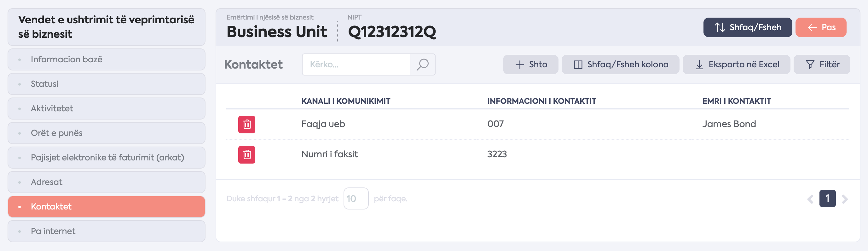Export contacts with Eksporto në Excel
The width and height of the screenshot is (868, 251).
coord(737,64)
